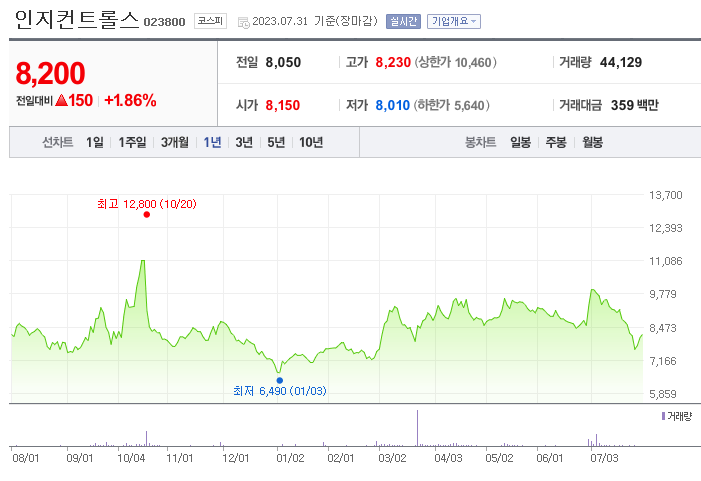This screenshot has height=481, width=701.
Task: Select the 1주일 line chart tab
Action: click(x=132, y=142)
